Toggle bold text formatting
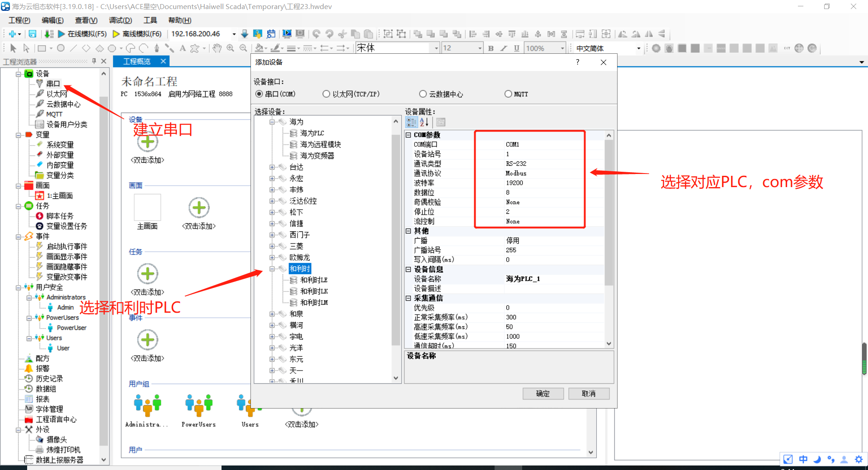Viewport: 868px width, 470px height. pyautogui.click(x=491, y=48)
